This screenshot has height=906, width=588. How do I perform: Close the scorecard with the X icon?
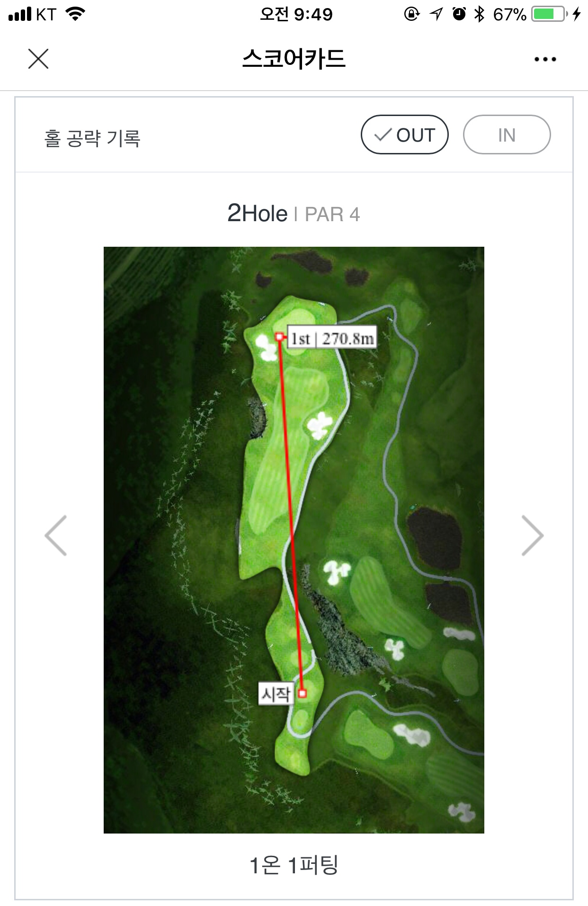pyautogui.click(x=38, y=59)
